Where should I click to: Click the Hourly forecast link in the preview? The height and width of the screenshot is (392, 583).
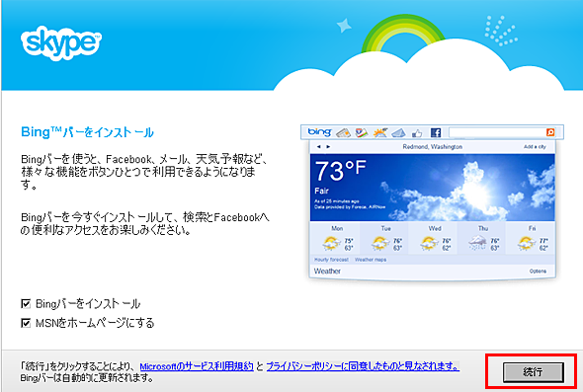click(331, 260)
